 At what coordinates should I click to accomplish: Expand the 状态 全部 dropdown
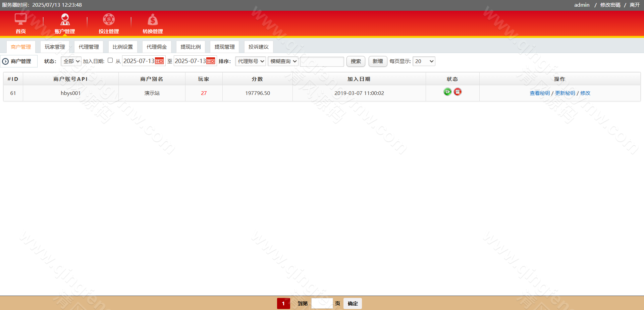point(71,61)
